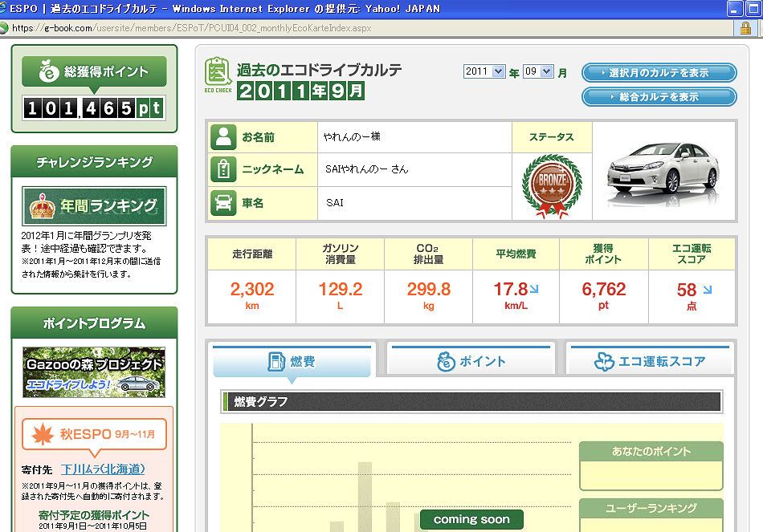The height and width of the screenshot is (532, 763).
Task: Click the BRONZE status medal
Action: pos(552,186)
